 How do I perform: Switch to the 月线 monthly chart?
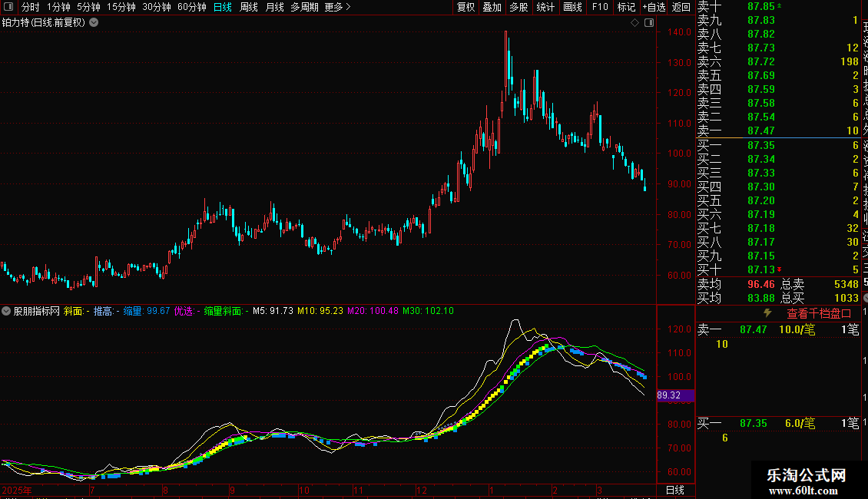[274, 7]
